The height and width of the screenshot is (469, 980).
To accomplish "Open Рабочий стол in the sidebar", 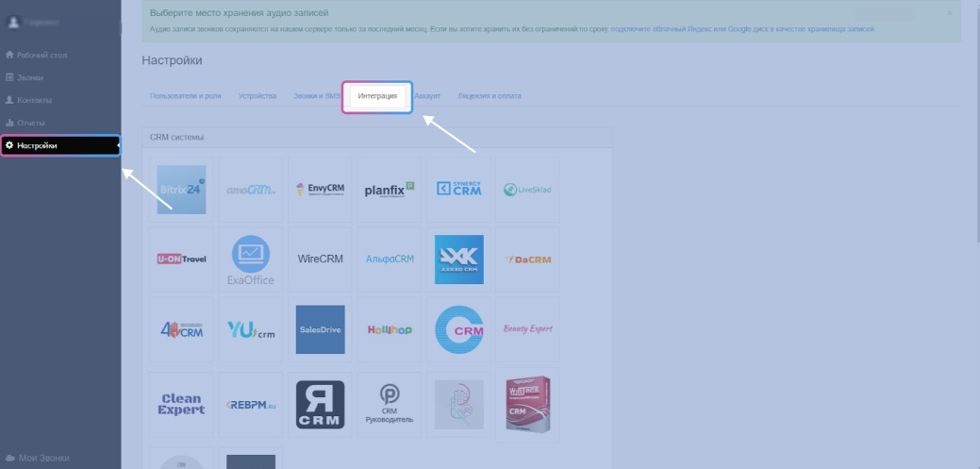I will tap(42, 55).
